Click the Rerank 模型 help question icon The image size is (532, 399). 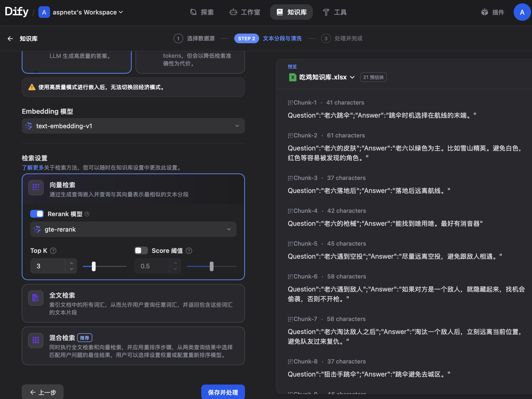tap(87, 214)
